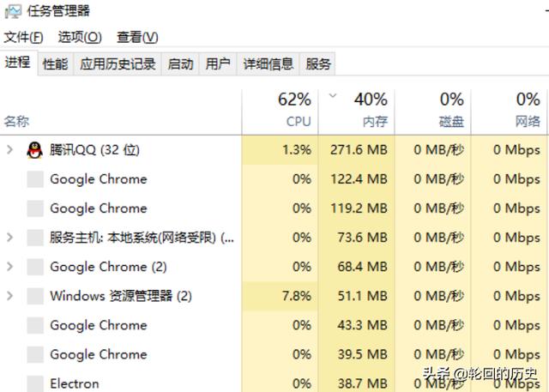Switch to the 性能 tab
Screen dimensions: 549x392
coord(56,63)
